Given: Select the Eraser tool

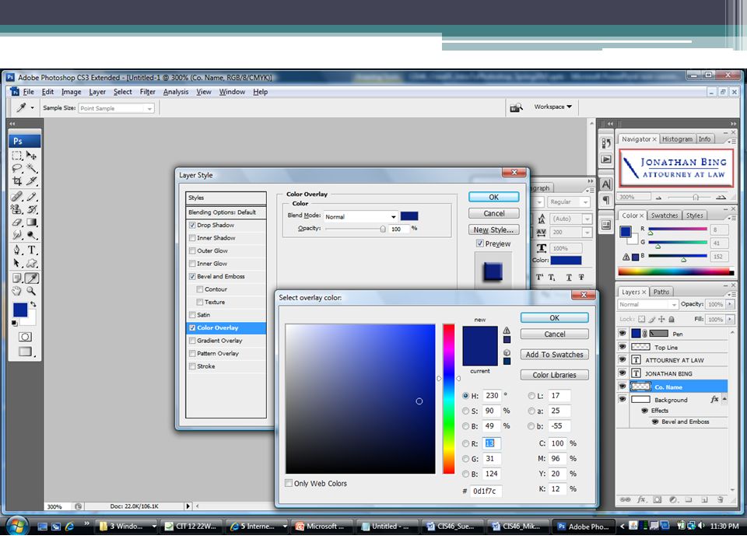Looking at the screenshot, I should point(17,222).
